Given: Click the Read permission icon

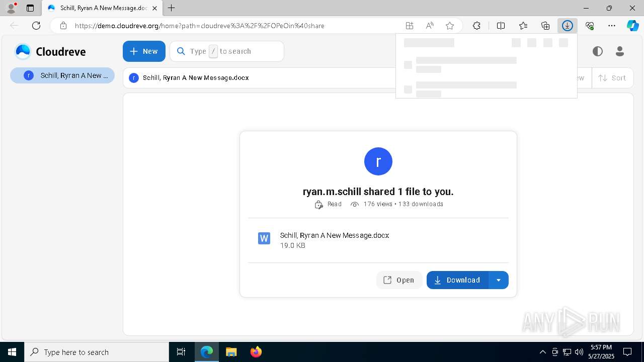Looking at the screenshot, I should click(x=318, y=204).
